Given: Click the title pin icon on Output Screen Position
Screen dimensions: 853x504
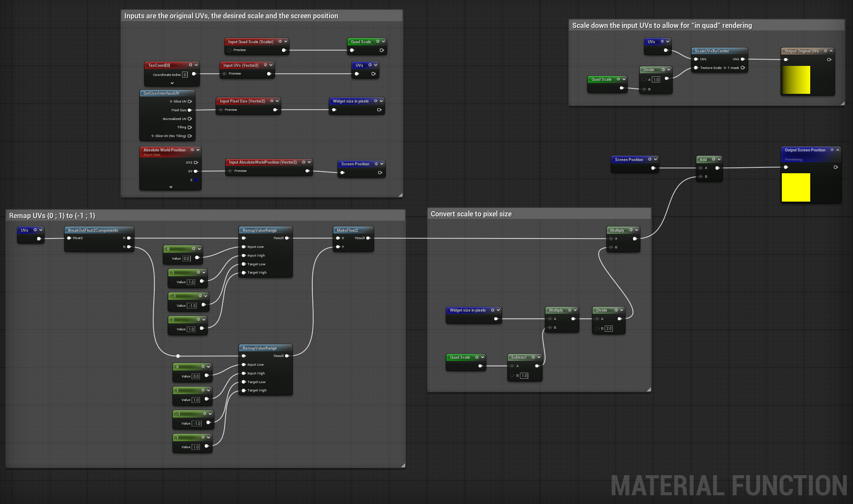Looking at the screenshot, I should coord(832,150).
